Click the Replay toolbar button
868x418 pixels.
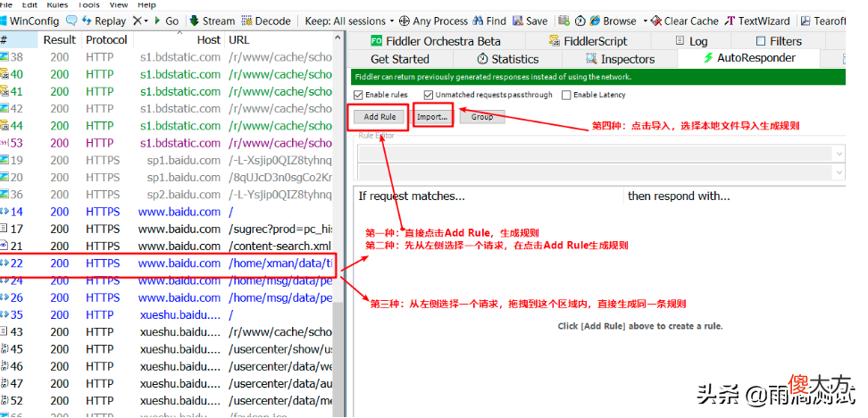[x=104, y=21]
